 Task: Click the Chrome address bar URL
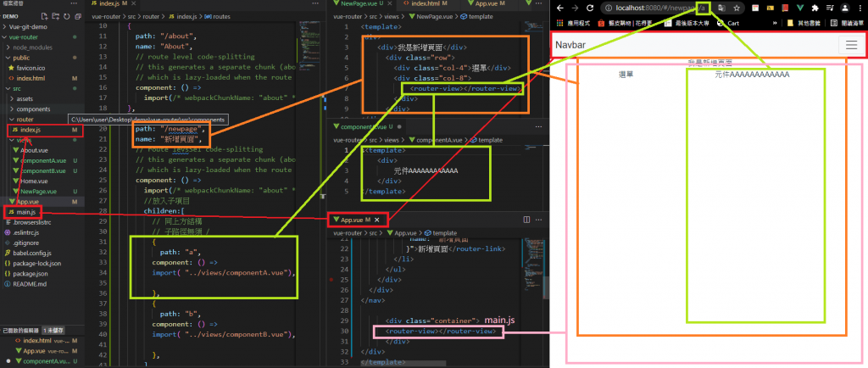pos(661,8)
